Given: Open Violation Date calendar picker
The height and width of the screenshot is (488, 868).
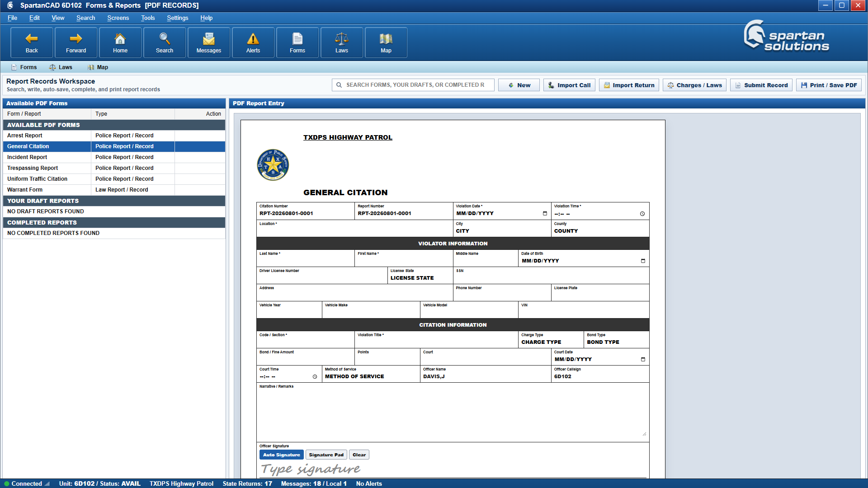Looking at the screenshot, I should pos(545,214).
